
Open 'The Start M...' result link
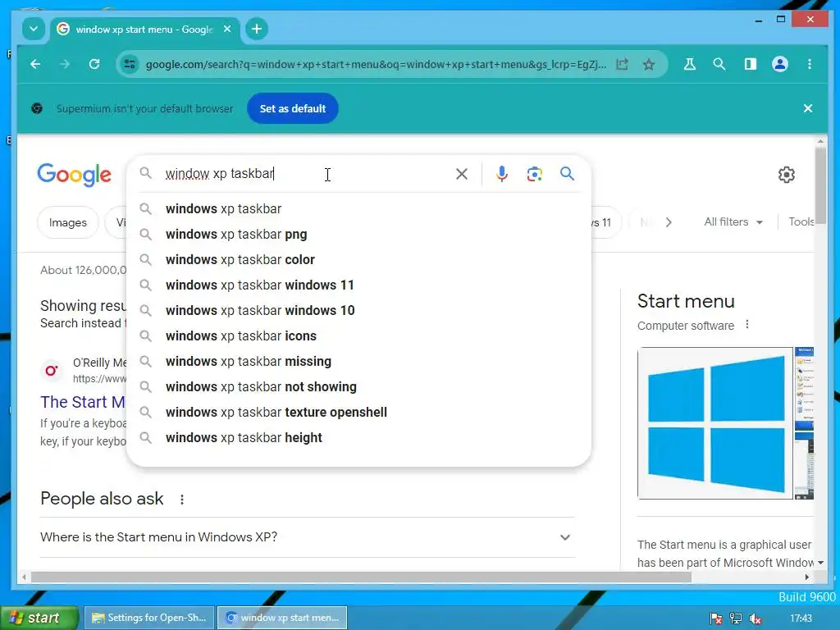(83, 402)
